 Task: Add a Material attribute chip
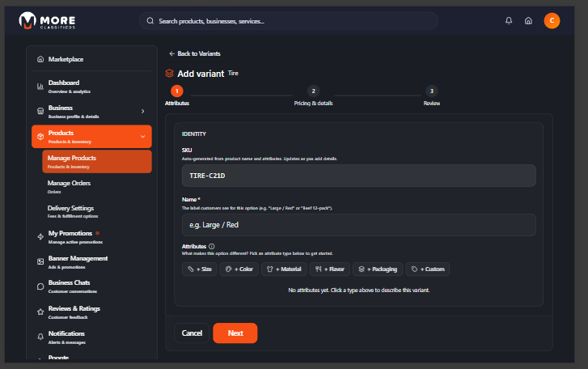point(283,269)
